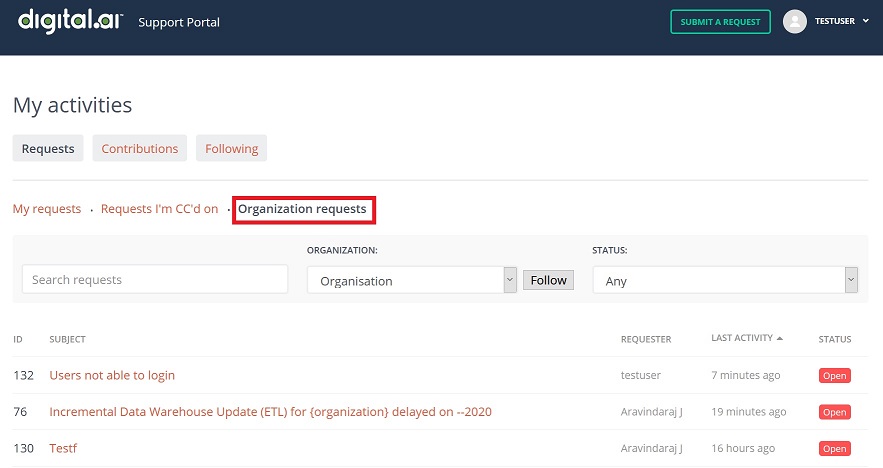Select the My requests link
The image size is (883, 468).
47,209
